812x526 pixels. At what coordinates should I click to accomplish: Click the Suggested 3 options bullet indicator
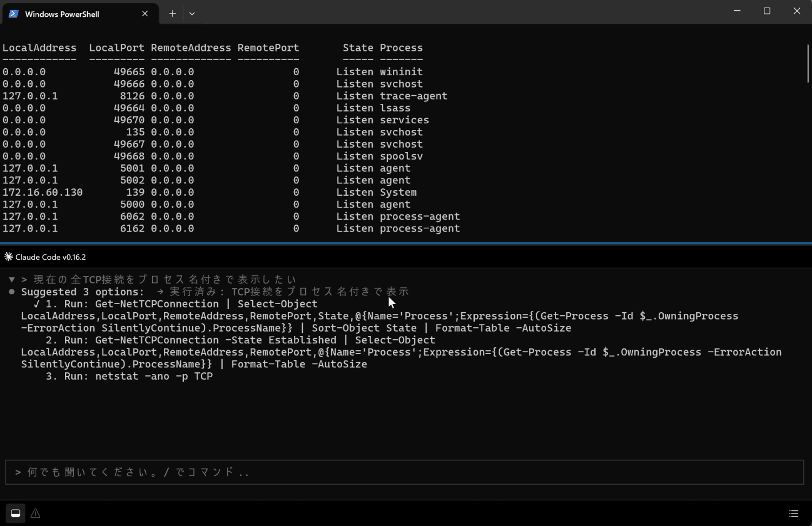click(x=11, y=292)
